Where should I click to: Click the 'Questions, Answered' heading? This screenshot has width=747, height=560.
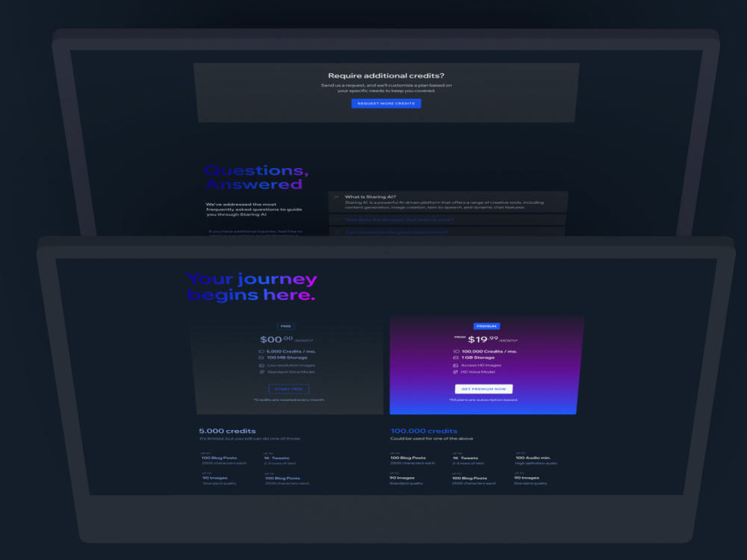[256, 177]
